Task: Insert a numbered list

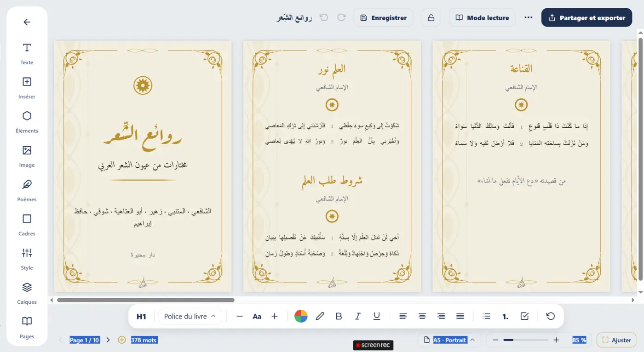Action: [506, 316]
